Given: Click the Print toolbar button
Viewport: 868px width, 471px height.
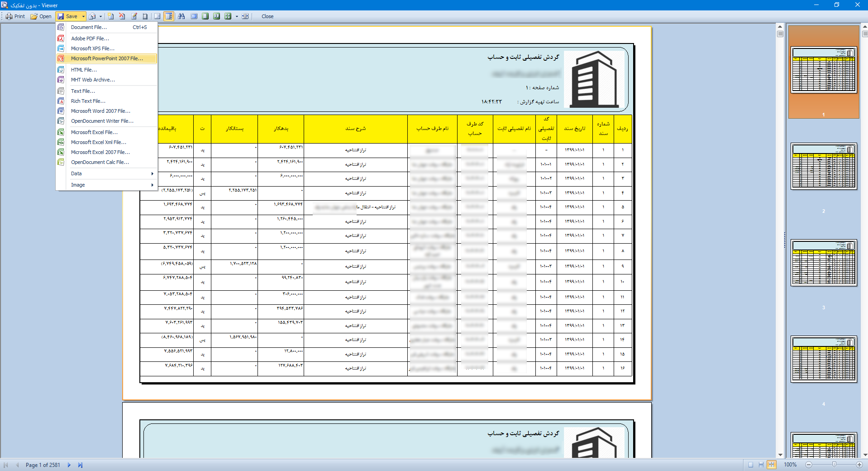Looking at the screenshot, I should [x=15, y=16].
